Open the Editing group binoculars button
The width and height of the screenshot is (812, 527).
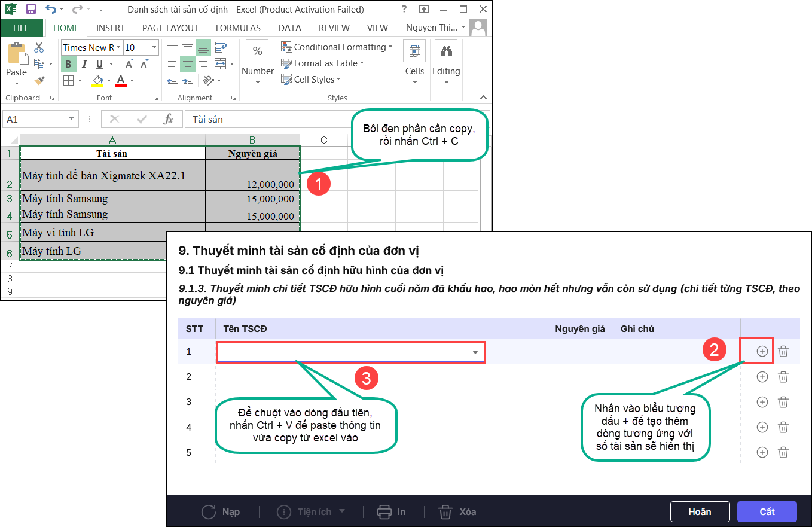pos(446,63)
